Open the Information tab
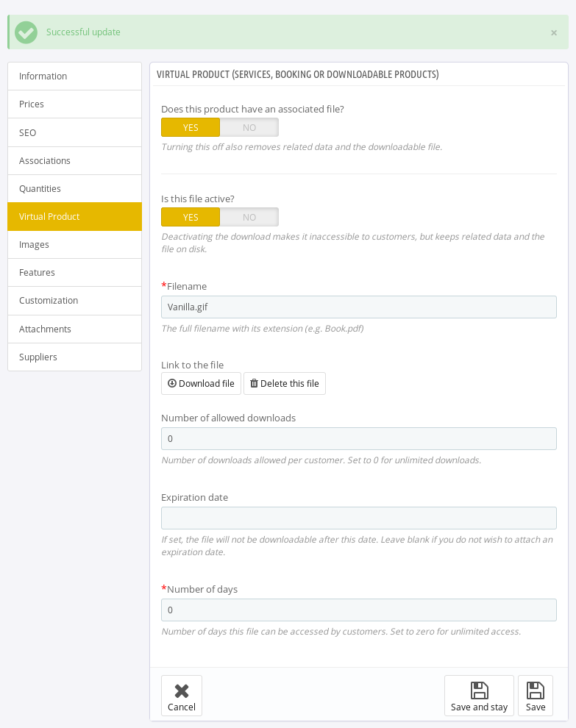Viewport: 576px width, 728px height. [x=74, y=76]
